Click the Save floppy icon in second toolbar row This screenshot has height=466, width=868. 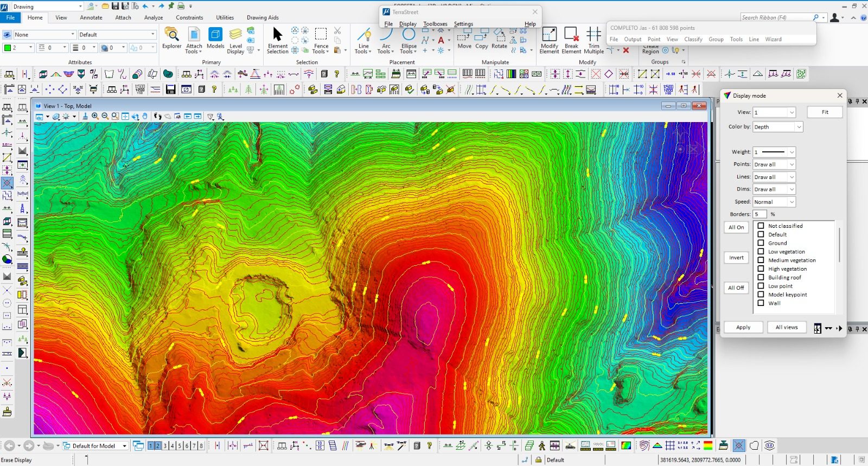tap(170, 90)
